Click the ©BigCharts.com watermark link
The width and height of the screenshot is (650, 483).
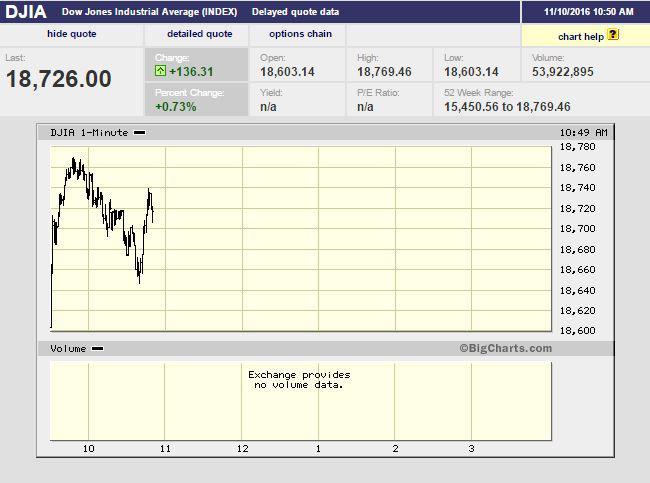pyautogui.click(x=505, y=349)
